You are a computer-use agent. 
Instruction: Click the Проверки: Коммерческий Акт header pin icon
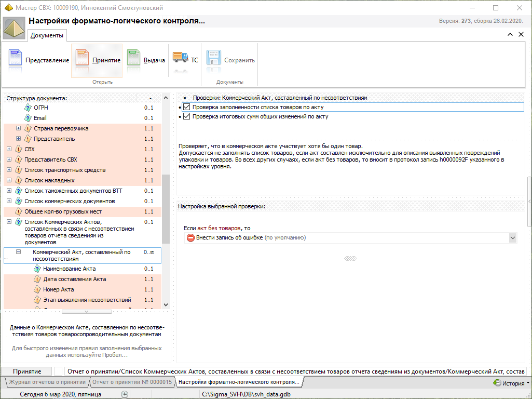tap(185, 98)
